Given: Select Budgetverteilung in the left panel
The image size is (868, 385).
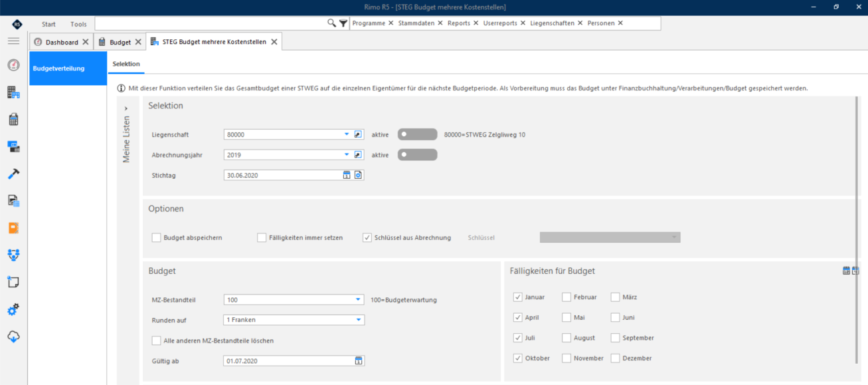Looking at the screenshot, I should (68, 68).
